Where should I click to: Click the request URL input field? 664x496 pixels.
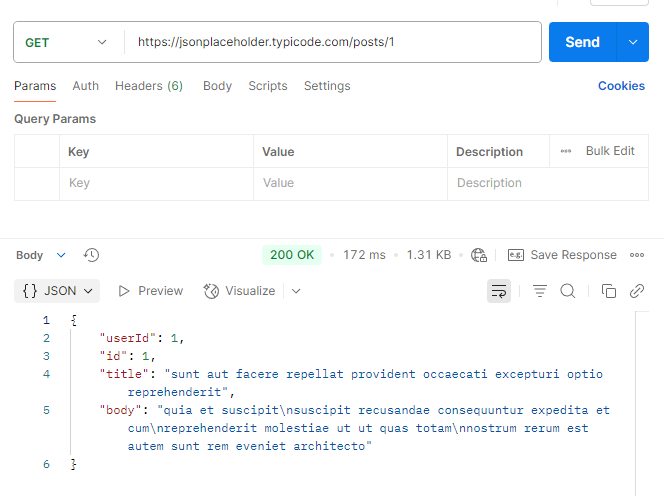click(x=333, y=42)
